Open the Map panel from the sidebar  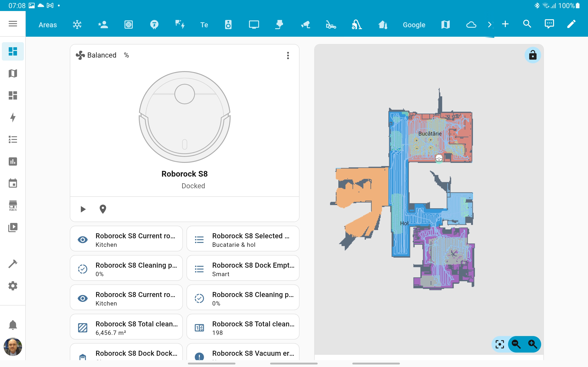coord(13,73)
